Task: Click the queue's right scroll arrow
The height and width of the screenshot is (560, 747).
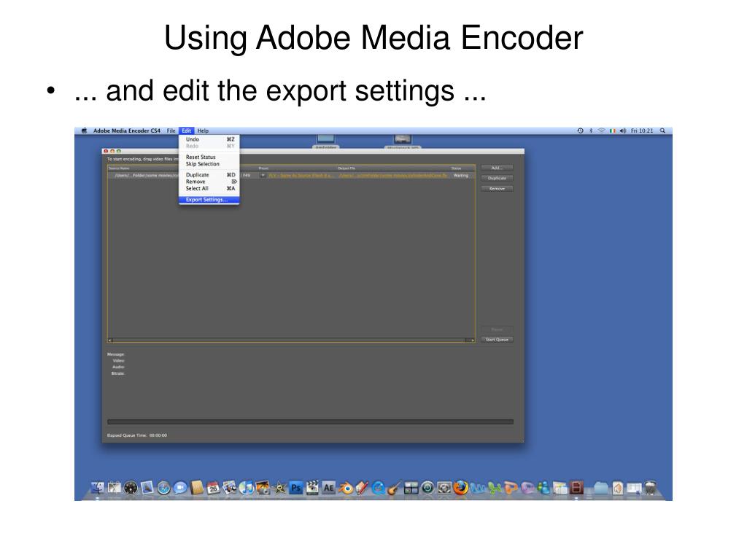Action: coord(473,341)
